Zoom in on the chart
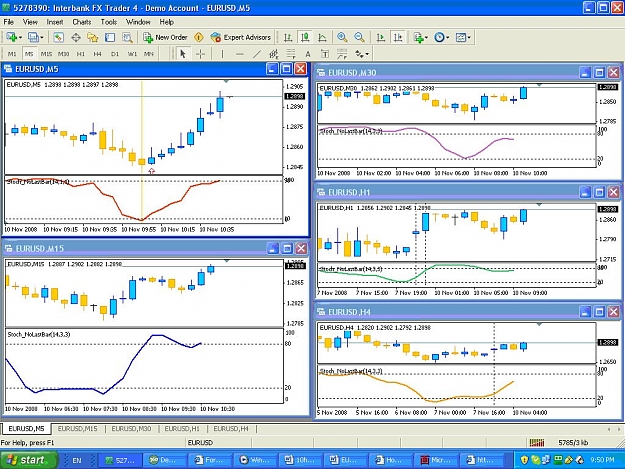The width and height of the screenshot is (625, 469). 342,37
